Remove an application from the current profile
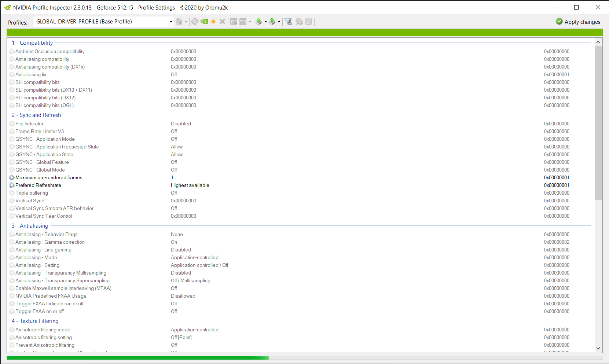The width and height of the screenshot is (609, 364). click(243, 22)
